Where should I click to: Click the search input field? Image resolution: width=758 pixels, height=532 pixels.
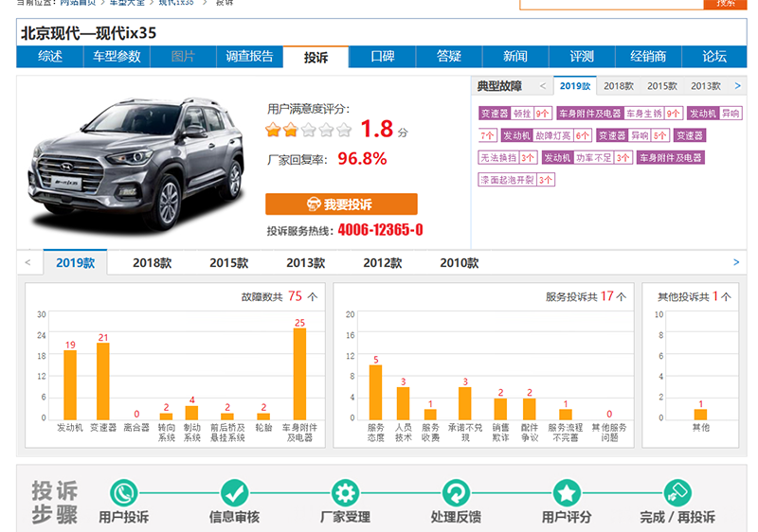[x=611, y=4]
